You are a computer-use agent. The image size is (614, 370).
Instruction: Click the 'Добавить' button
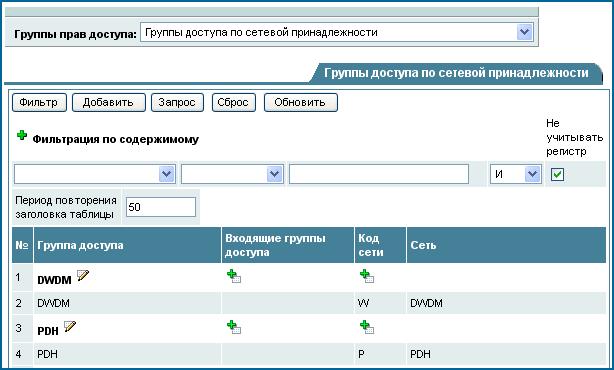pyautogui.click(x=108, y=103)
